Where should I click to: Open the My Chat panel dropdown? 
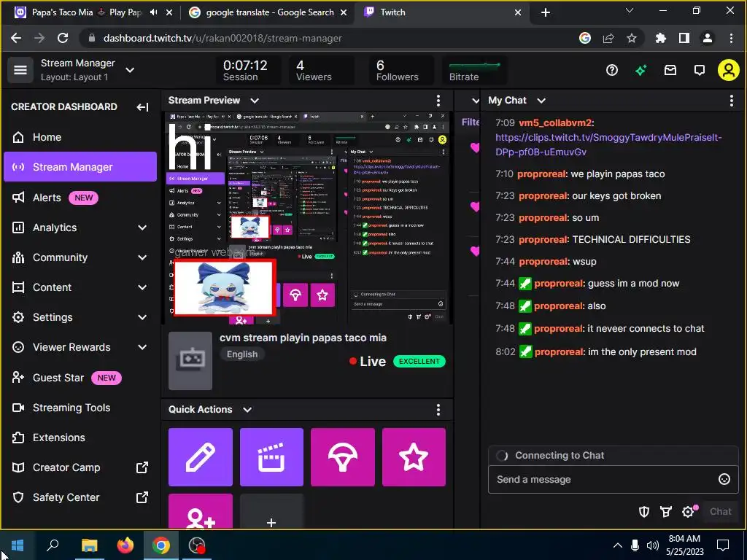(541, 101)
